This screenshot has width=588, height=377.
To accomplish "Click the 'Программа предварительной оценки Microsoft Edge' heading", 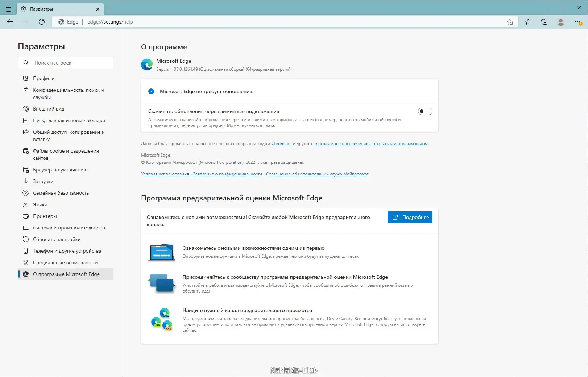I will 232,198.
